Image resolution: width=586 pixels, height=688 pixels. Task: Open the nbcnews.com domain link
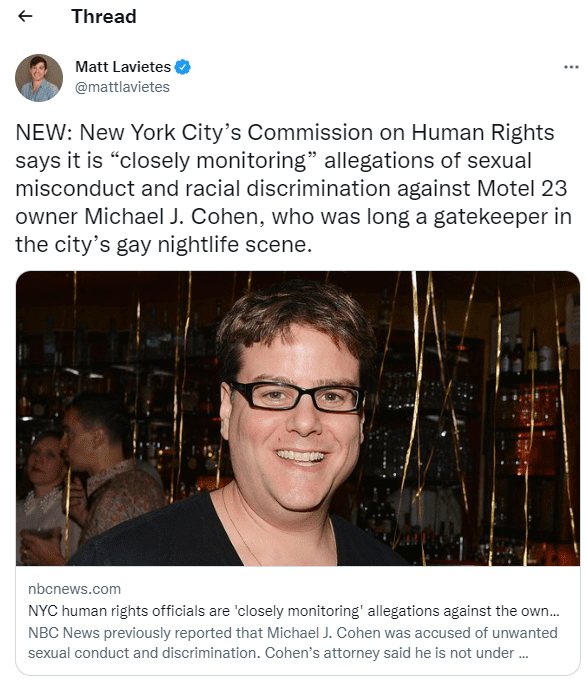(x=75, y=589)
